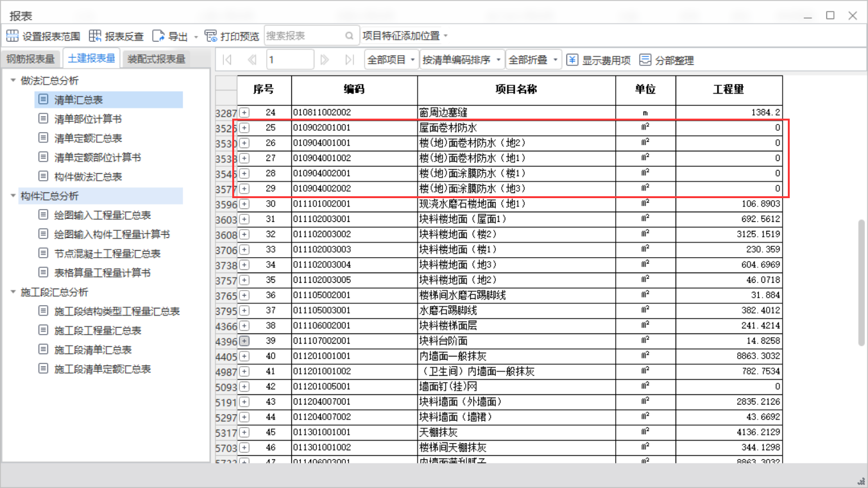868x488 pixels.
Task: Select quantity cell 3125.1519
Action: [x=729, y=234]
